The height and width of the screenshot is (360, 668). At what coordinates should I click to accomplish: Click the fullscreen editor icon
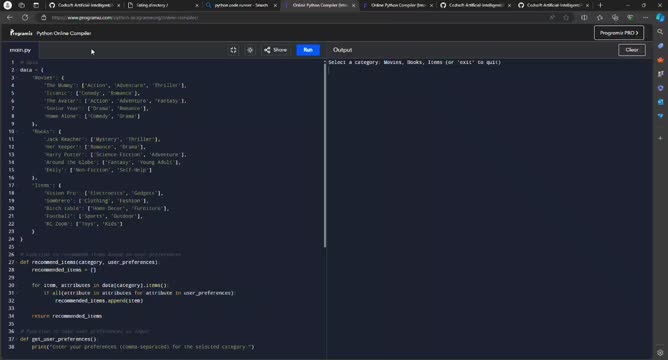pos(233,50)
